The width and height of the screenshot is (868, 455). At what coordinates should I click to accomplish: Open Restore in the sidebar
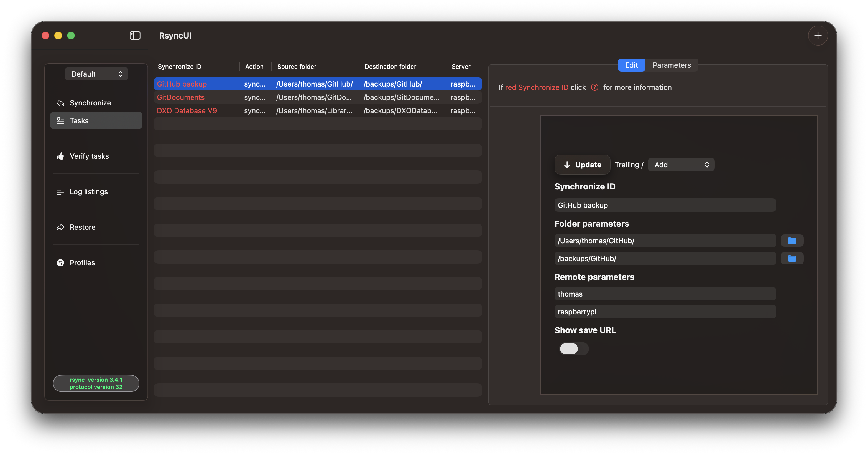(82, 227)
